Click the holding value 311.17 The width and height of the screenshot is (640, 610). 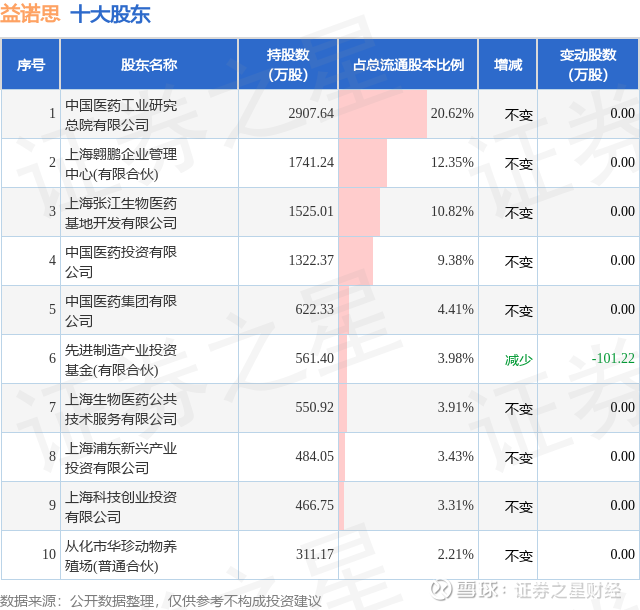pos(315,554)
